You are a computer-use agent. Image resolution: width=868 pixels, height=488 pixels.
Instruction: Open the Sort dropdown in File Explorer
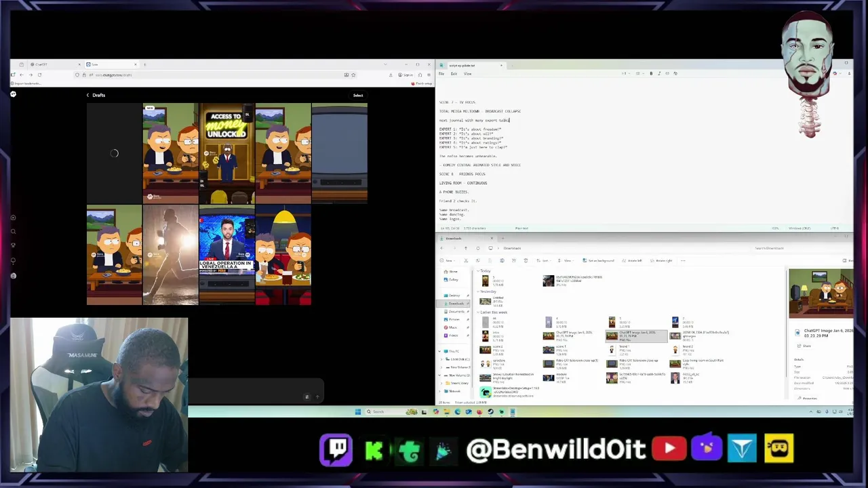[x=544, y=260]
